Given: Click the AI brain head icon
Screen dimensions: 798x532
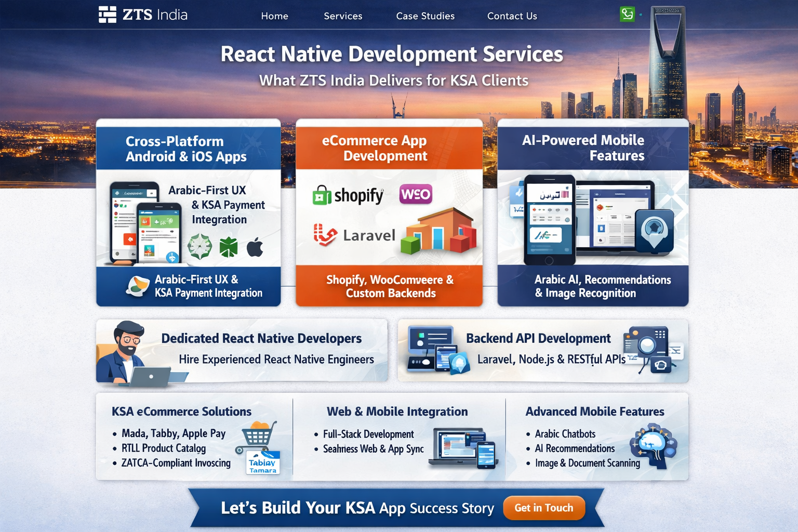Looking at the screenshot, I should 654,446.
